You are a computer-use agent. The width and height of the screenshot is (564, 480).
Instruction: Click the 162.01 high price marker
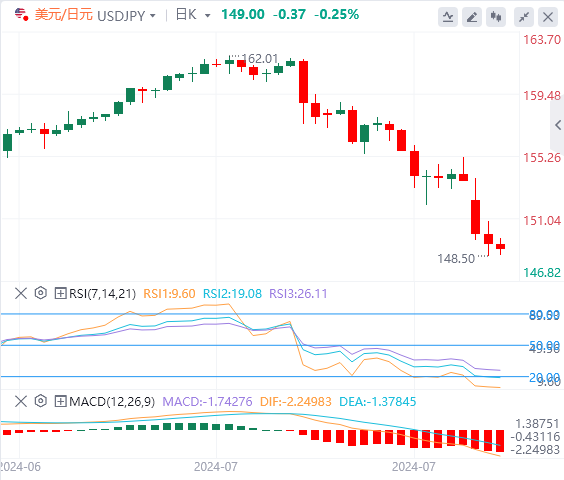tap(260, 58)
